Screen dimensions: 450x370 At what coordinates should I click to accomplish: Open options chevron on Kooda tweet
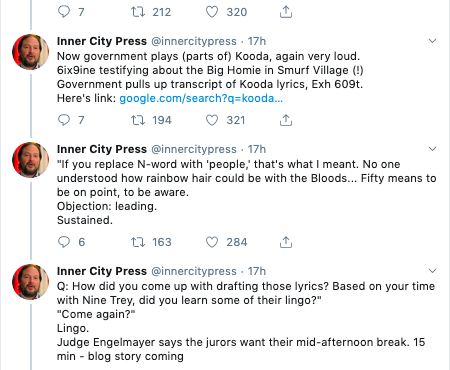click(x=432, y=41)
